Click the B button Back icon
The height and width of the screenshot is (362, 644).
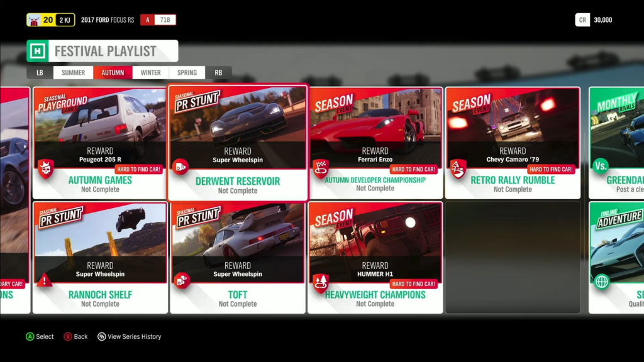tap(68, 337)
